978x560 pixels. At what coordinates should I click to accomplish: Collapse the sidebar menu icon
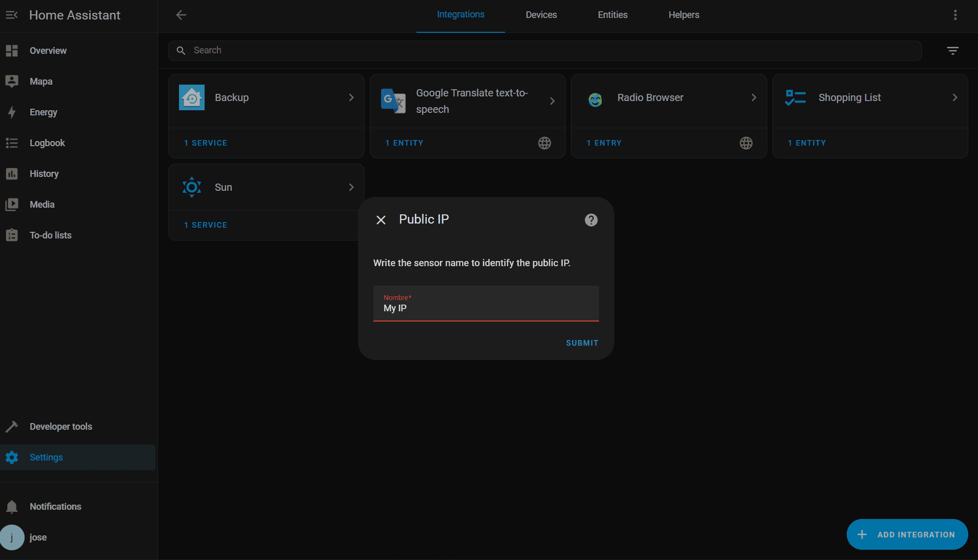(11, 15)
